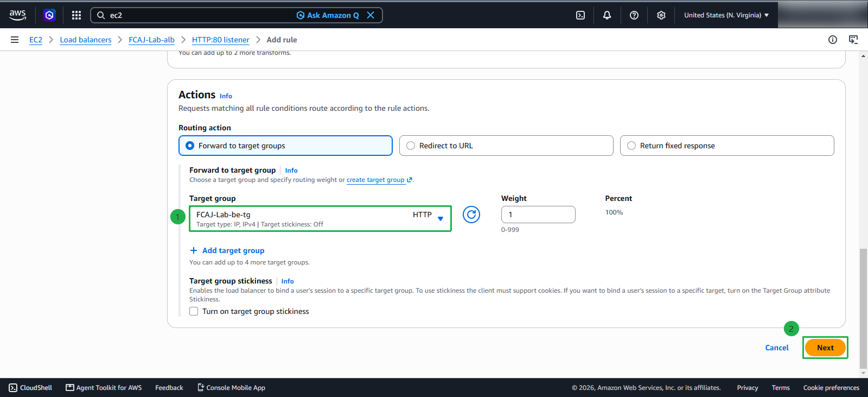Viewport: 868px width, 397px height.
Task: Cancel adding the rule
Action: [x=777, y=348]
